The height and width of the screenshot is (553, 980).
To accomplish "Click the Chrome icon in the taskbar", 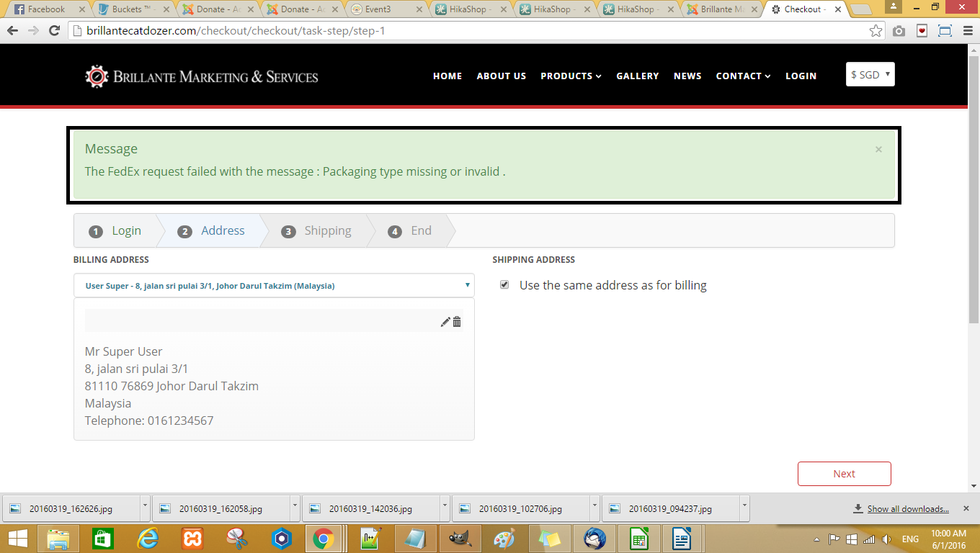I will [x=323, y=539].
